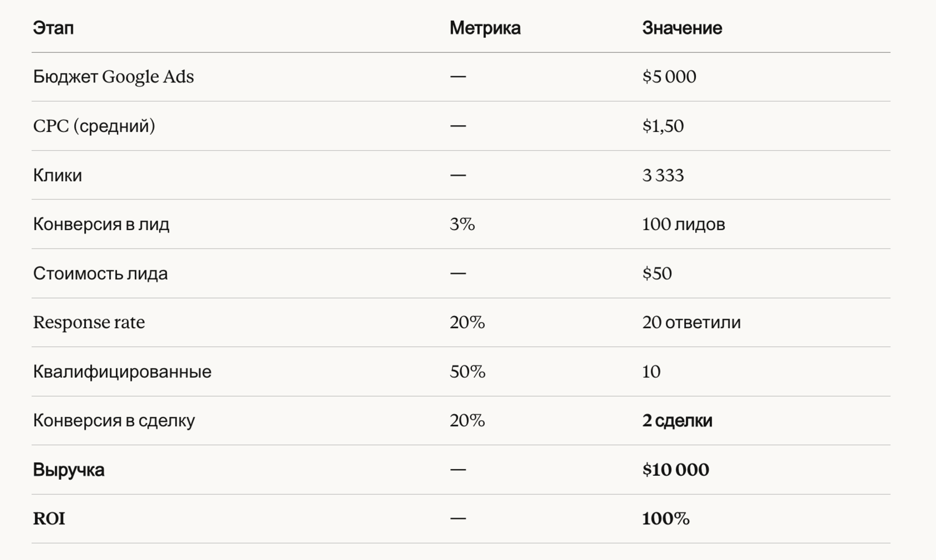936x560 pixels.
Task: Click the $50 lead cost value
Action: tap(657, 273)
